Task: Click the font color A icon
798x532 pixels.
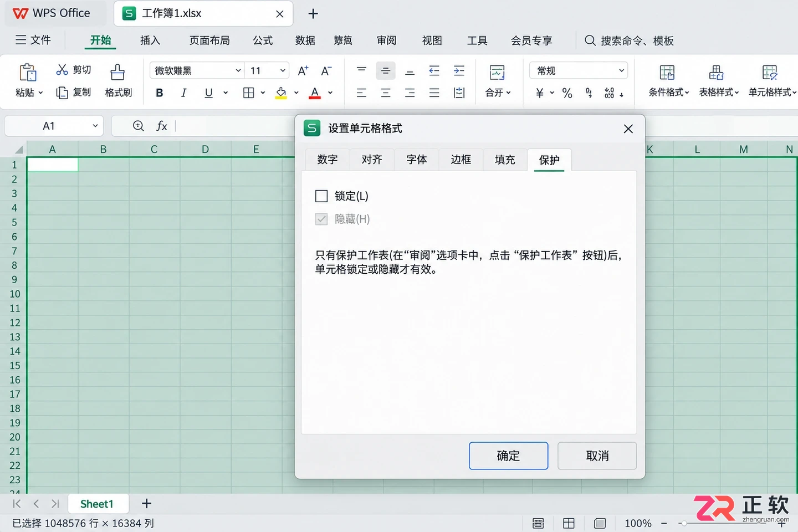Action: (x=315, y=93)
